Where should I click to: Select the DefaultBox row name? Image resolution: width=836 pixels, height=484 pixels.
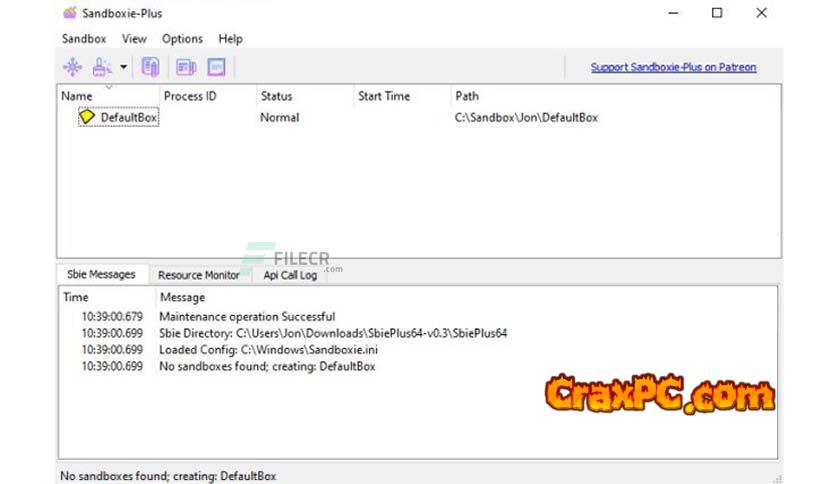128,117
